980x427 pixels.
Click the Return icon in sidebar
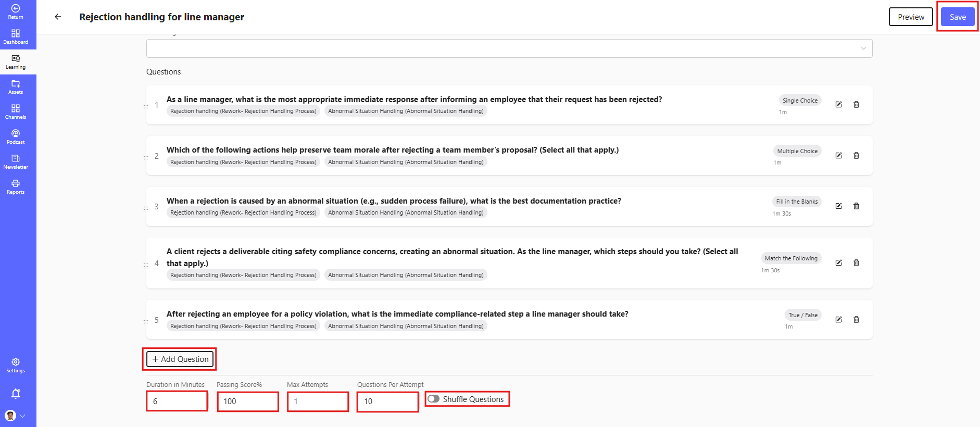[16, 8]
